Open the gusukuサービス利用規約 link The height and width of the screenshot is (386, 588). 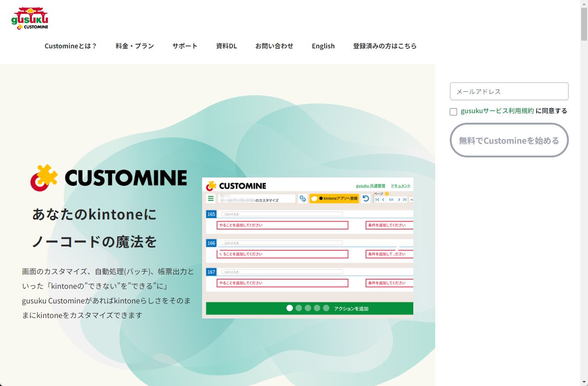pos(497,111)
